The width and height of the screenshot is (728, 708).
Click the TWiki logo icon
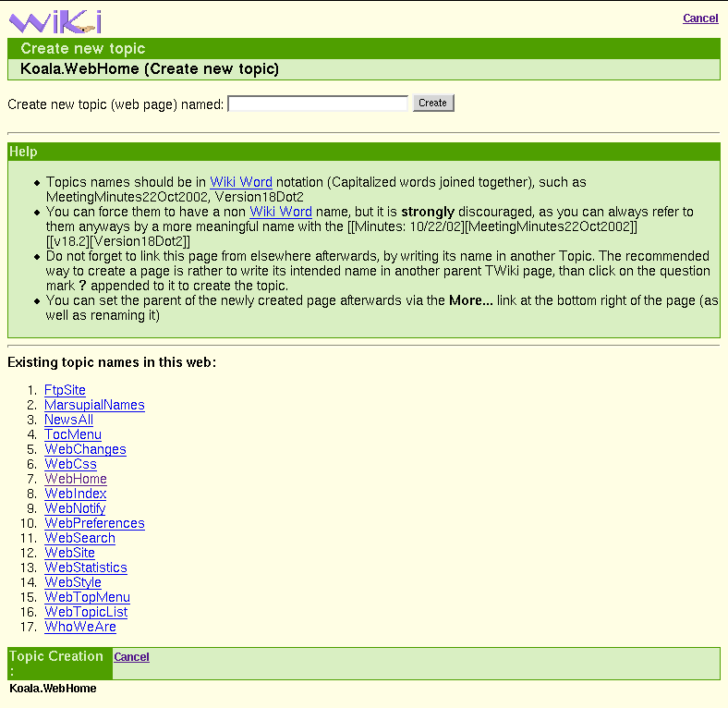(x=55, y=20)
